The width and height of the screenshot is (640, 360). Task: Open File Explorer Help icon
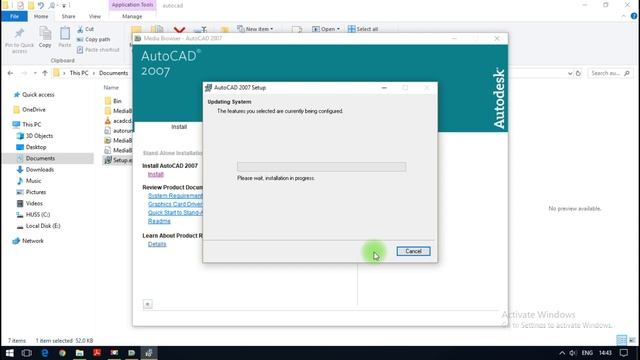click(x=634, y=16)
